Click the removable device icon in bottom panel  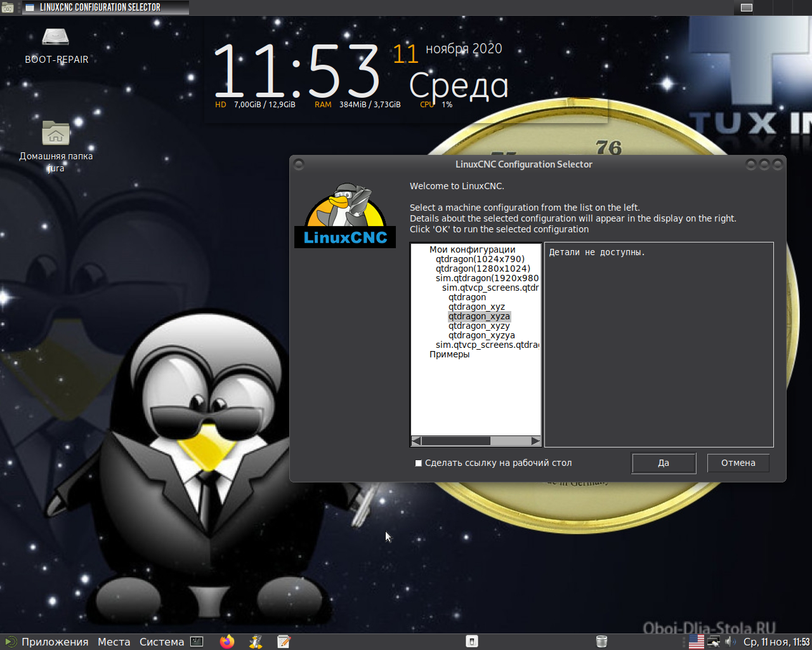[x=471, y=642]
